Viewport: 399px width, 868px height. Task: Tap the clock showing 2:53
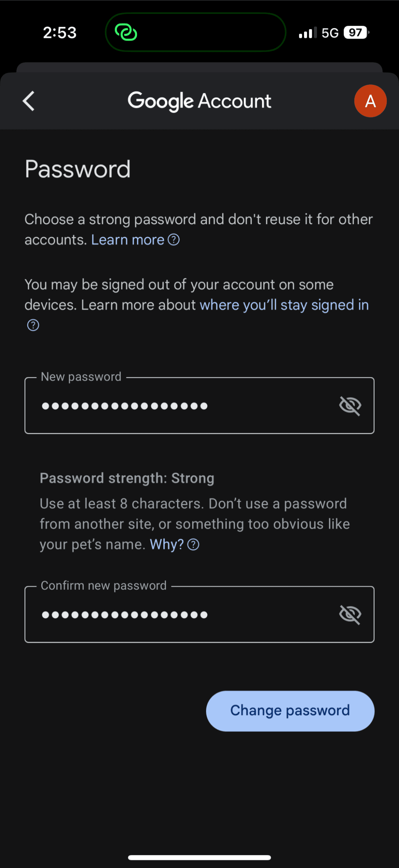pyautogui.click(x=60, y=32)
